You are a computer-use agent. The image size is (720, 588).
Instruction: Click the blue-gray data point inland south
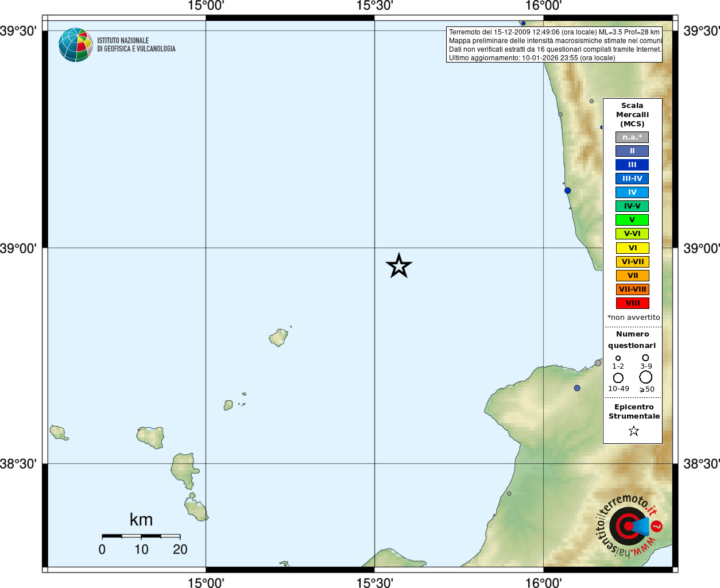pos(577,388)
